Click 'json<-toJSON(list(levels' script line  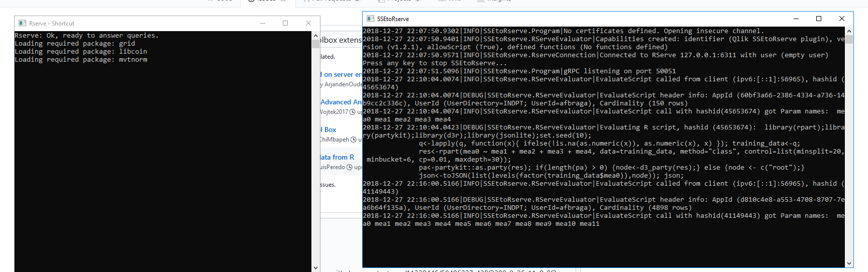(551, 176)
